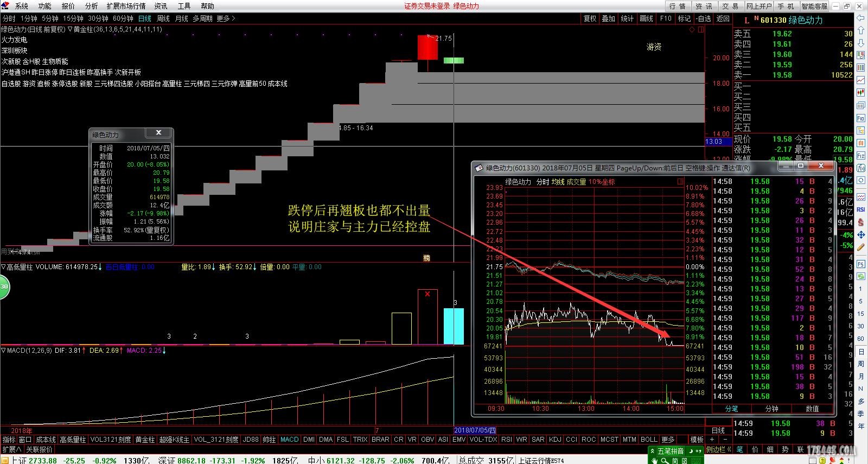Click the magnifier icon on the IME bar
This screenshot has width=868, height=464.
[664, 461]
